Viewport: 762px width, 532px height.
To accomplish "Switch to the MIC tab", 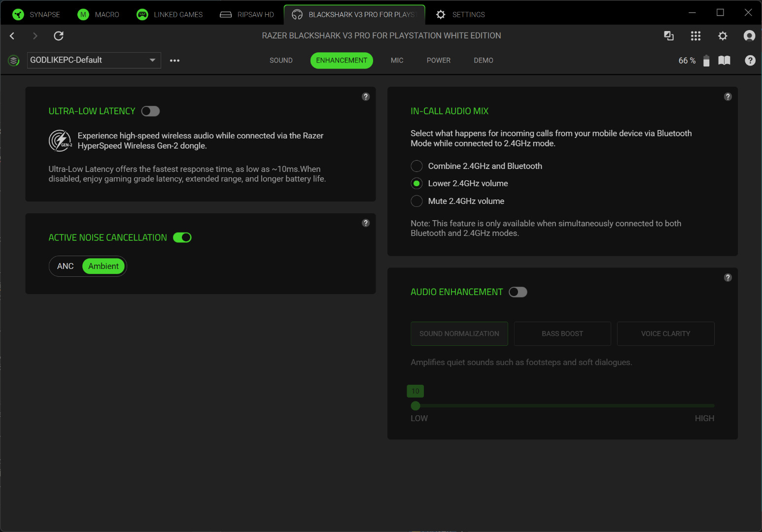I will pyautogui.click(x=397, y=61).
